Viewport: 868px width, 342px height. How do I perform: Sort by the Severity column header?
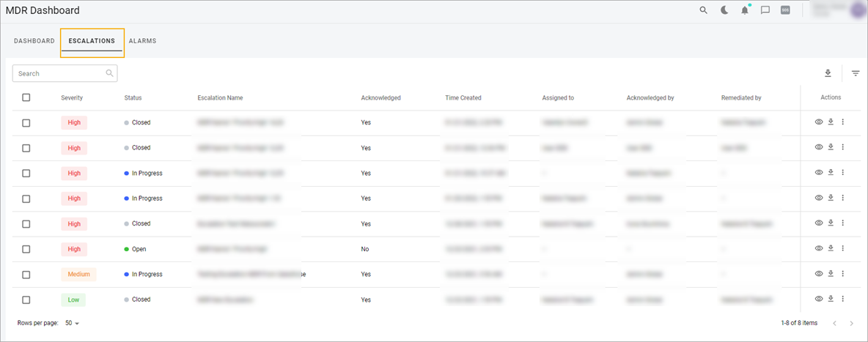point(72,98)
